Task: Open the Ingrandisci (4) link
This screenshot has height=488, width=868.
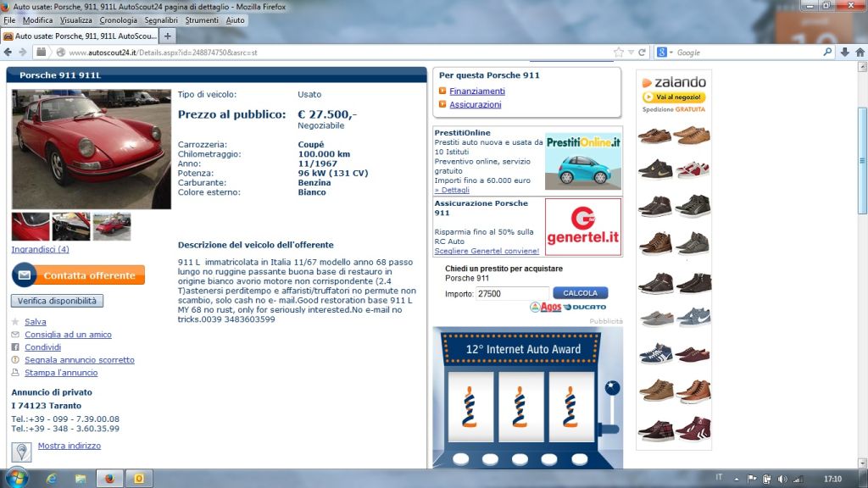Action: click(40, 249)
